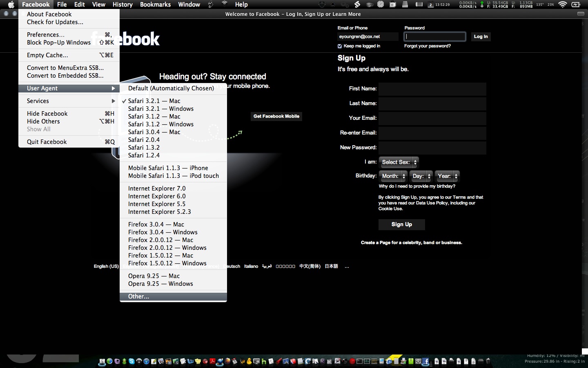The height and width of the screenshot is (368, 588).
Task: Click the First Name input field
Action: [x=432, y=89]
